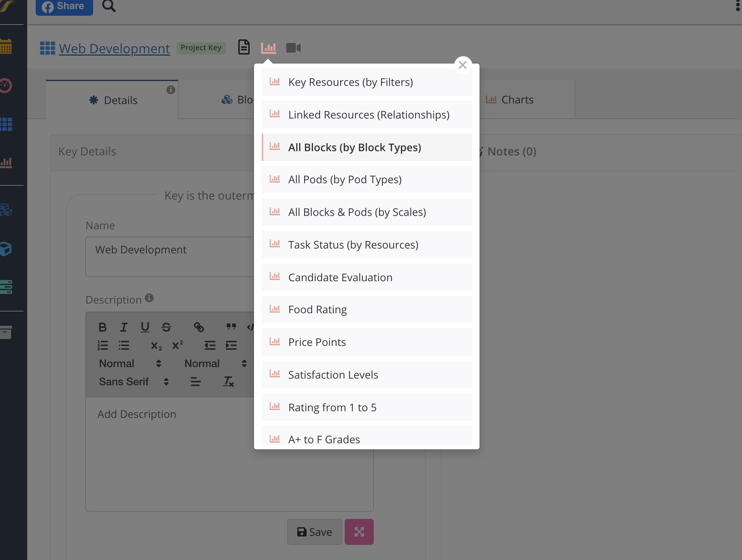This screenshot has height=560, width=742.
Task: Open the document icon beside Project Key
Action: tap(244, 47)
